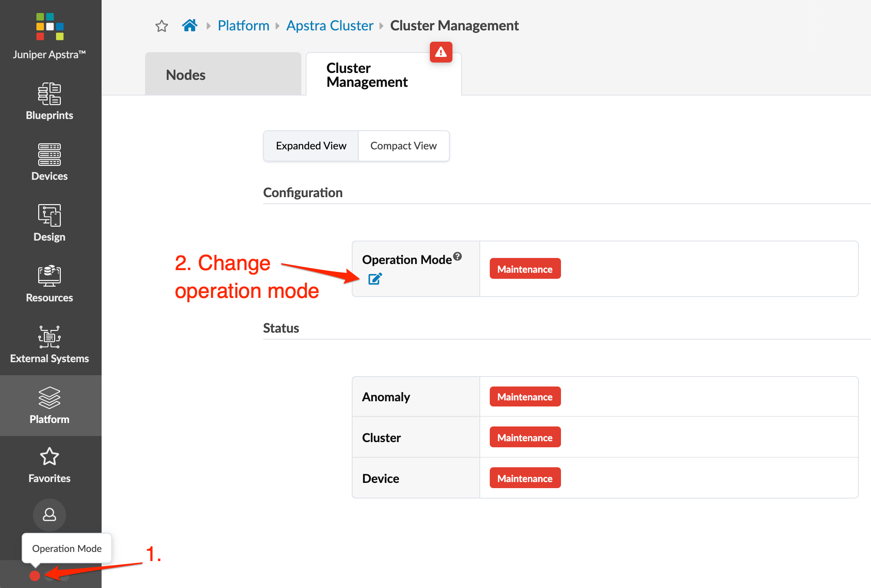Image resolution: width=871 pixels, height=588 pixels.
Task: Open Blueprints in the sidebar
Action: click(49, 101)
